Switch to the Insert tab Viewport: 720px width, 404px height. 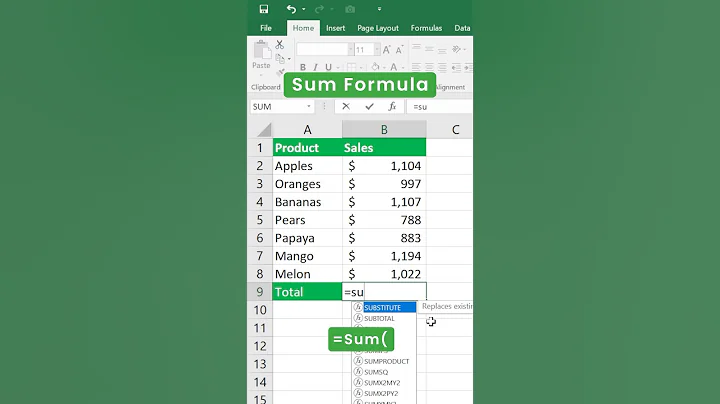point(336,28)
